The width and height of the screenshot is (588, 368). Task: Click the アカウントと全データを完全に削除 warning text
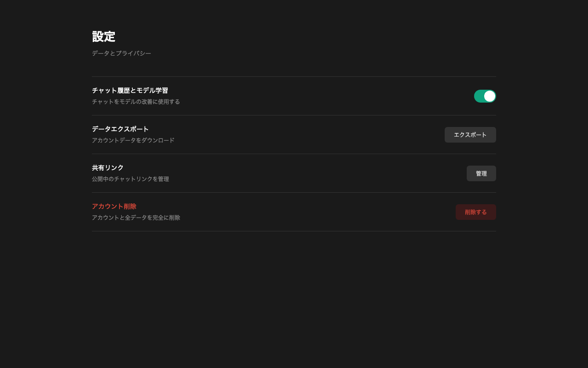136,218
